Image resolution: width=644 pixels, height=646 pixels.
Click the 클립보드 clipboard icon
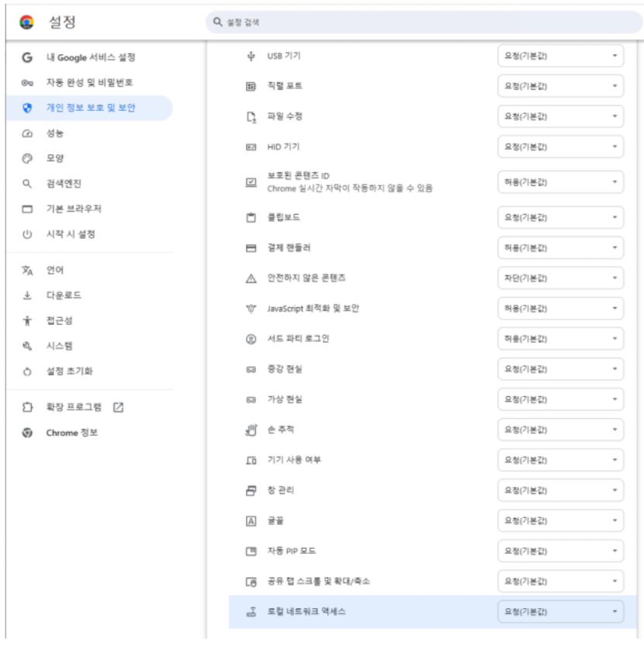click(251, 218)
